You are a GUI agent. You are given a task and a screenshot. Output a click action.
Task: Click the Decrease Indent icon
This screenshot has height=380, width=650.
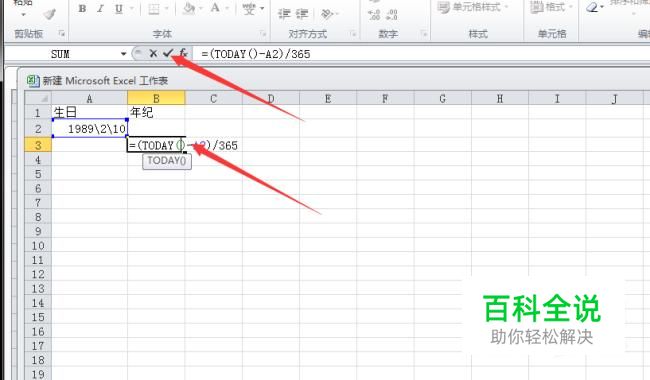(x=284, y=14)
